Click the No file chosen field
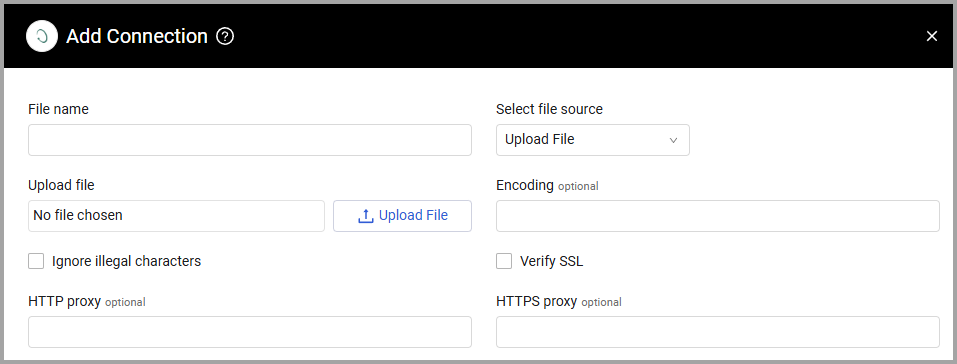 (176, 216)
